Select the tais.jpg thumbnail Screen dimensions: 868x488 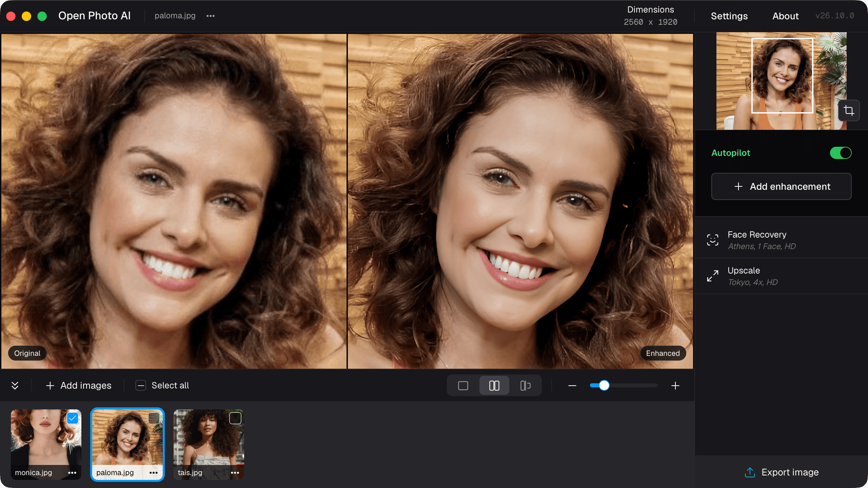pyautogui.click(x=209, y=444)
